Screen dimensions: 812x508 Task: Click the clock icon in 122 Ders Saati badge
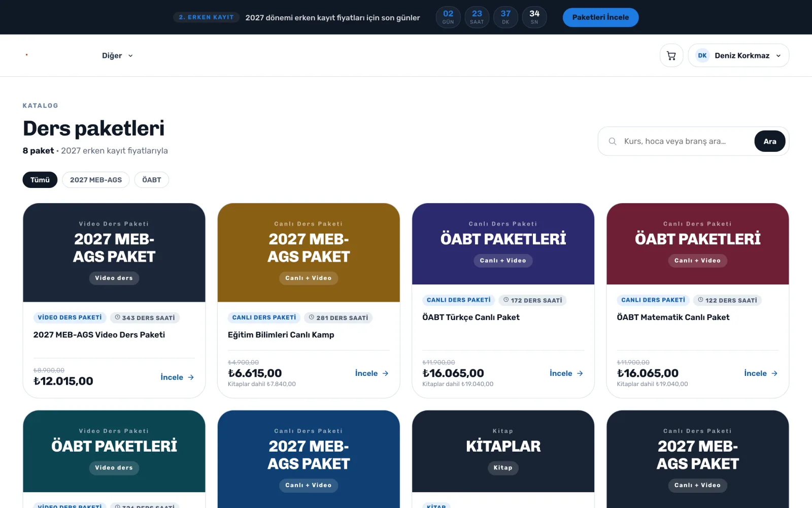pyautogui.click(x=700, y=300)
